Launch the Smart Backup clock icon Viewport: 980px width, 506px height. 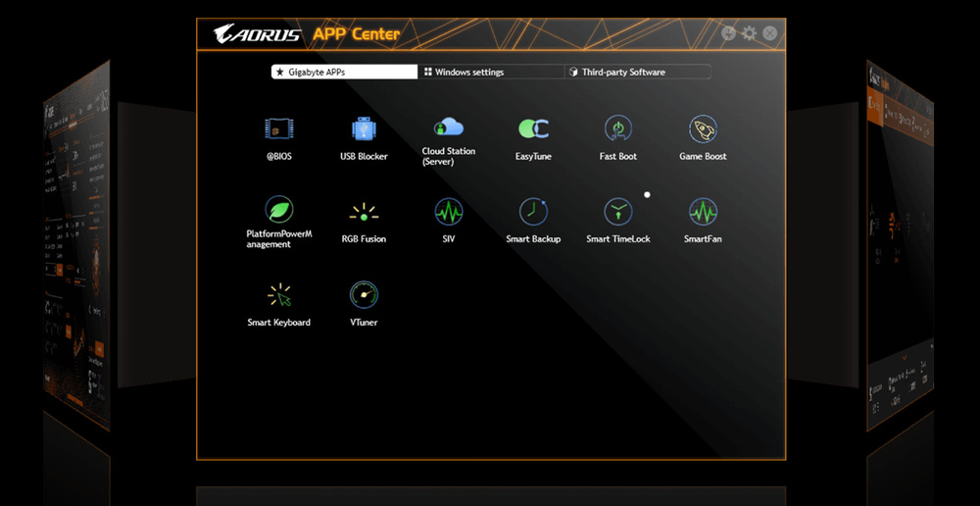click(533, 212)
